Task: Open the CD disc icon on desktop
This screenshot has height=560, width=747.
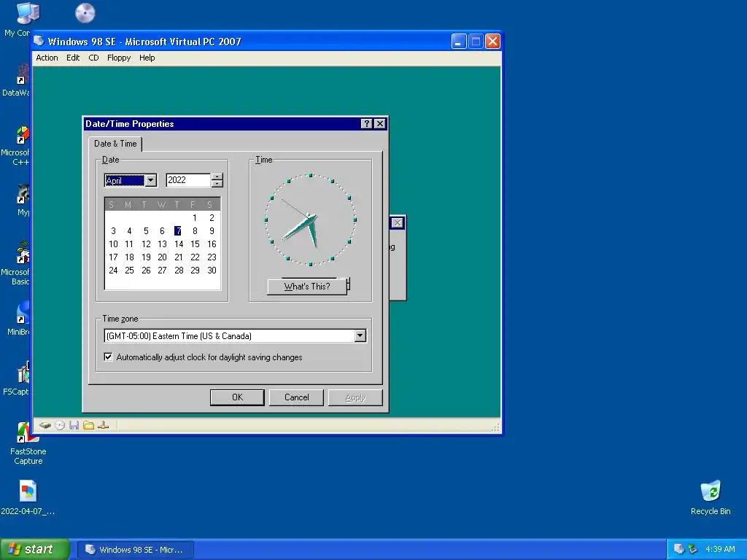Action: point(85,13)
